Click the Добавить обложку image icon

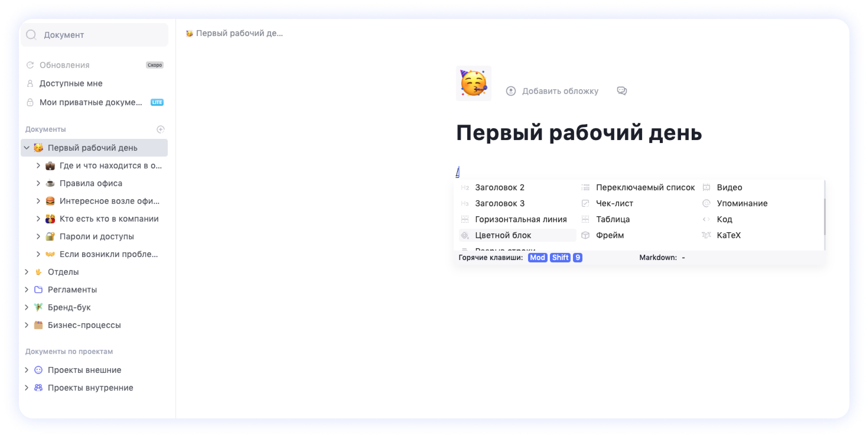pos(511,91)
